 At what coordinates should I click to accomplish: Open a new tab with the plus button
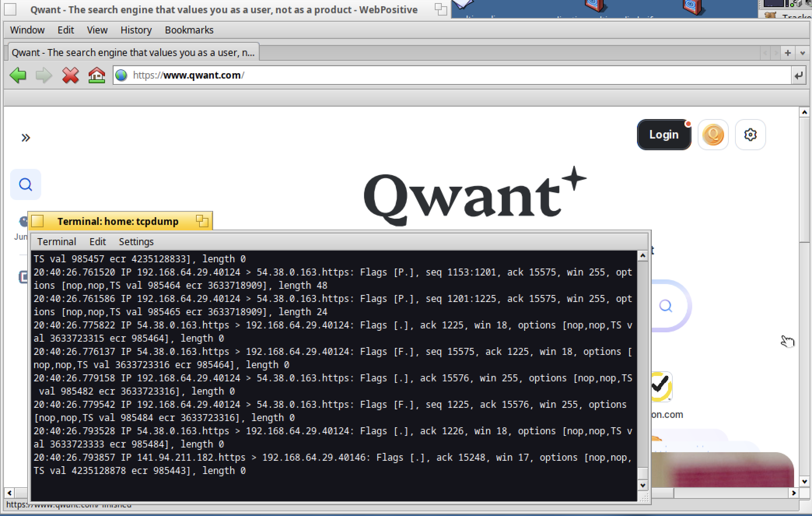pyautogui.click(x=787, y=53)
